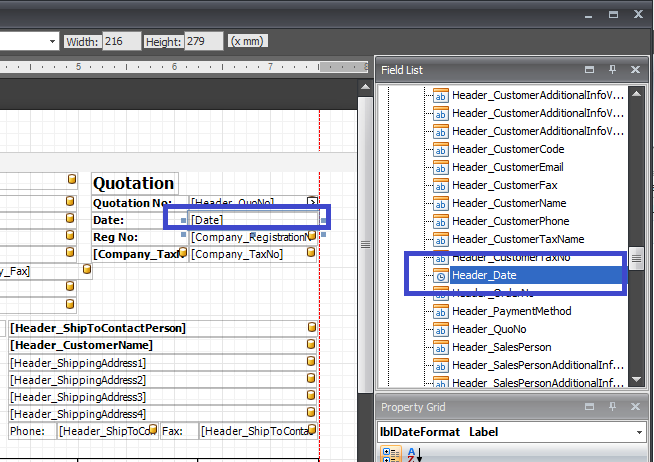Viewport: 654px width, 462px height.
Task: Close the Property Grid panel
Action: click(635, 407)
